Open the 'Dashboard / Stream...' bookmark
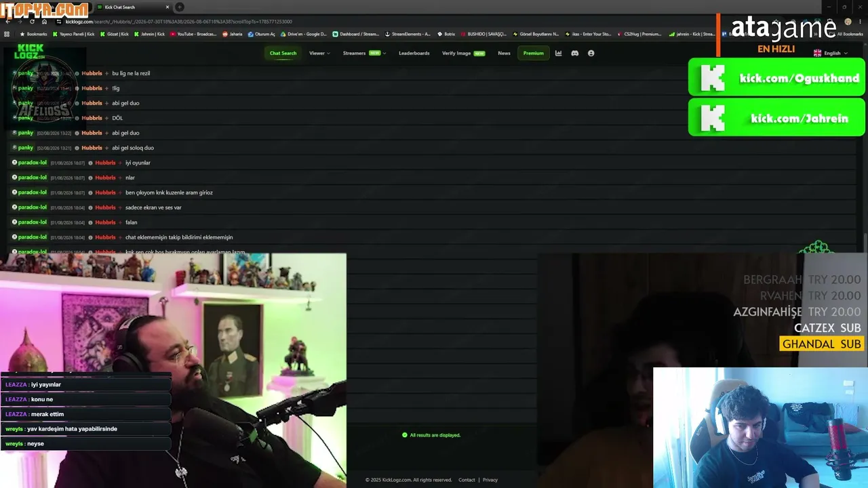This screenshot has width=868, height=488. (x=356, y=34)
